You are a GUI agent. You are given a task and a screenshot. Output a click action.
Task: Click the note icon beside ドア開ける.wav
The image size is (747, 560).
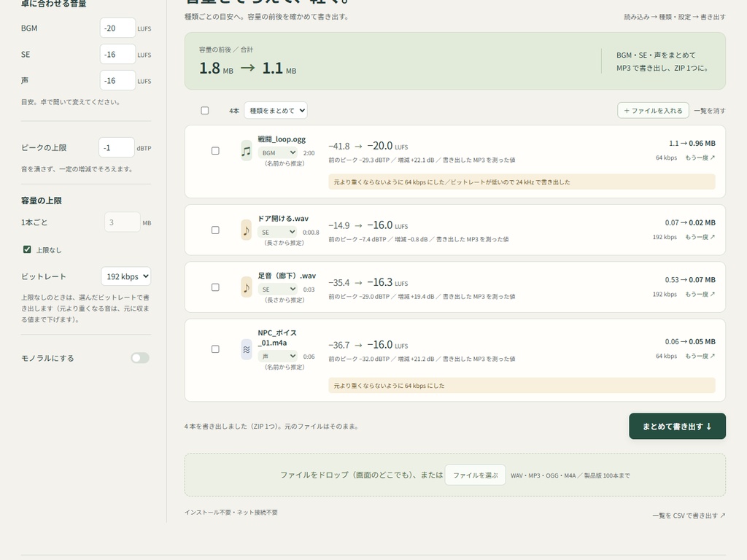click(246, 230)
